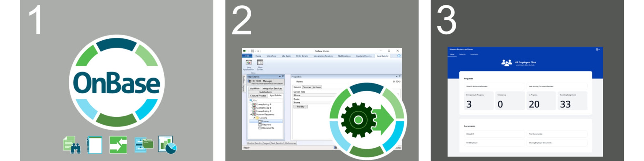The image size is (644, 161).
Task: Click New HR Assistance Request link
Action: [494, 86]
